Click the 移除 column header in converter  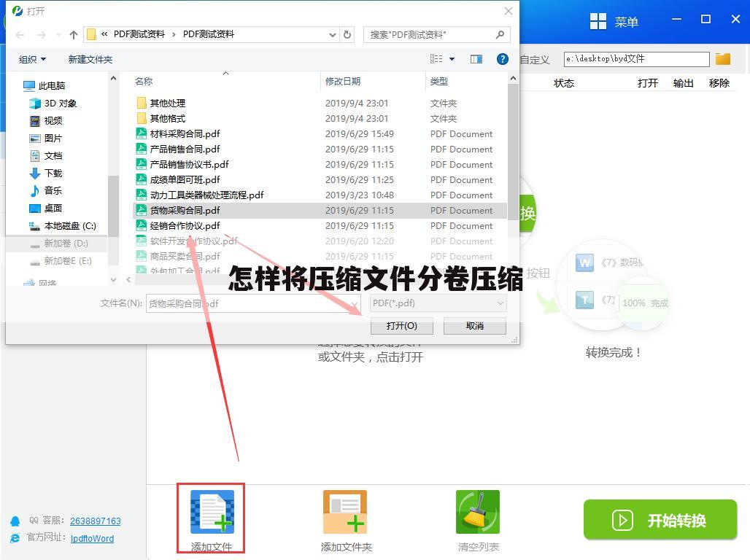point(719,83)
